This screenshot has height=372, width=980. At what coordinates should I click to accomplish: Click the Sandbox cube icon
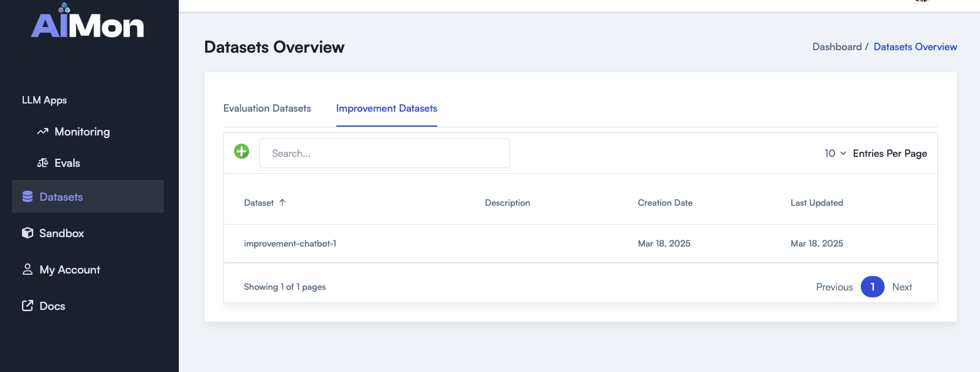click(28, 233)
